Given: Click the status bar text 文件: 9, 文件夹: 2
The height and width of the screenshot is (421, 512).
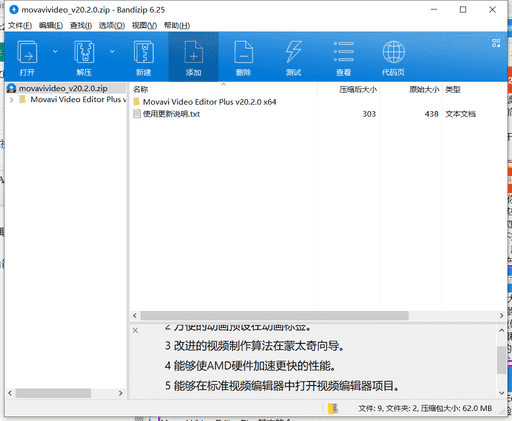Looking at the screenshot, I should 387,408.
